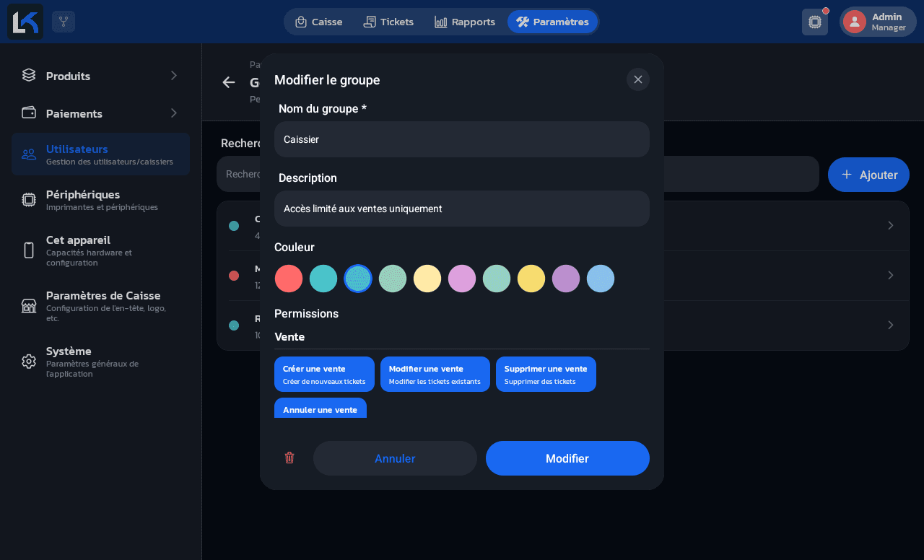Open the chip icon with the notification dot
The width and height of the screenshot is (924, 560).
[815, 22]
